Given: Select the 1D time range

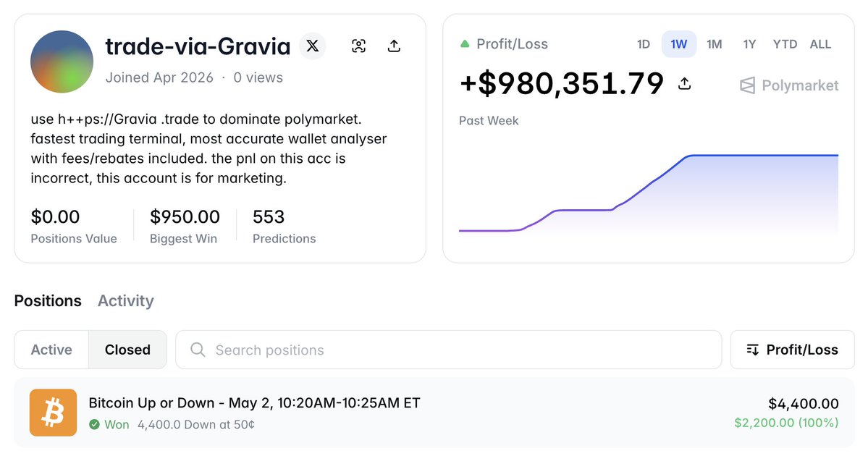Looking at the screenshot, I should coord(644,44).
